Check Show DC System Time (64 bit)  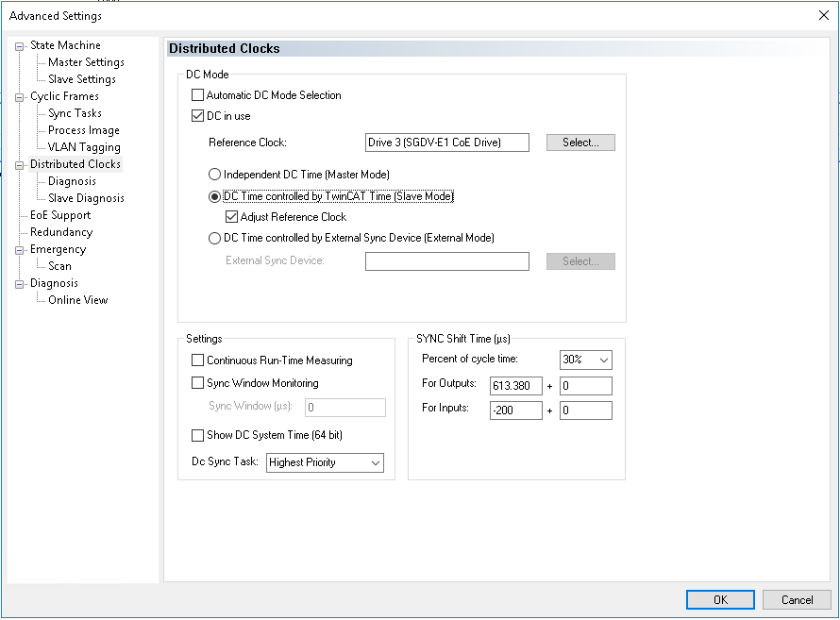pos(196,434)
